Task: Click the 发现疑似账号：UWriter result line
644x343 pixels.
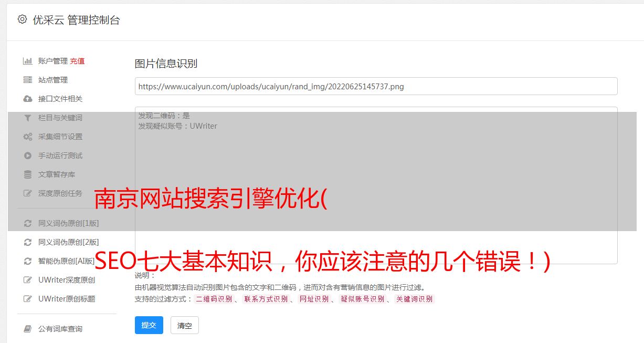Action: [178, 126]
